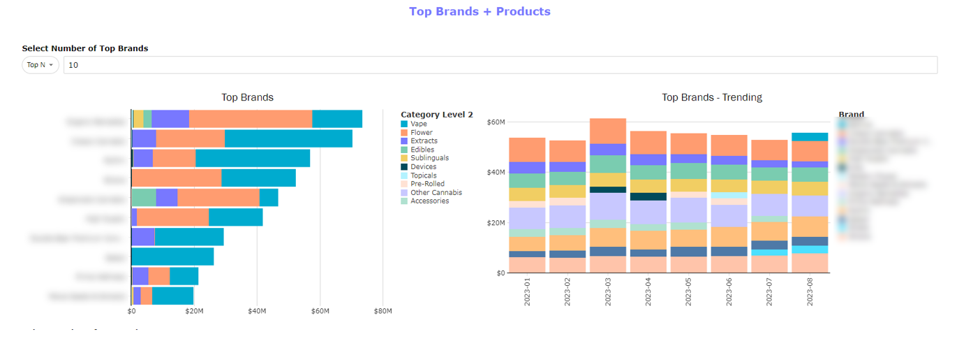Click the number of top brands input field

[x=500, y=65]
